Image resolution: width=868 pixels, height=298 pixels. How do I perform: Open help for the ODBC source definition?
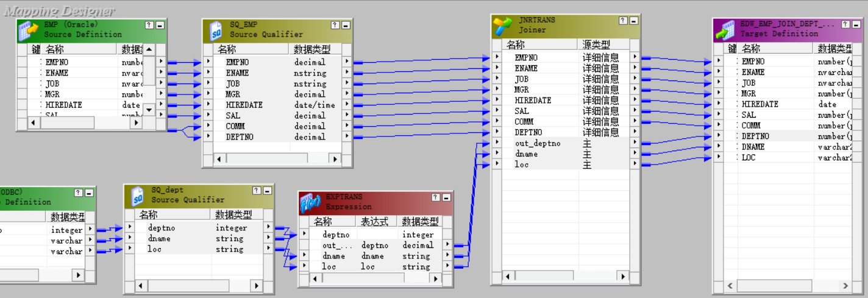point(79,193)
